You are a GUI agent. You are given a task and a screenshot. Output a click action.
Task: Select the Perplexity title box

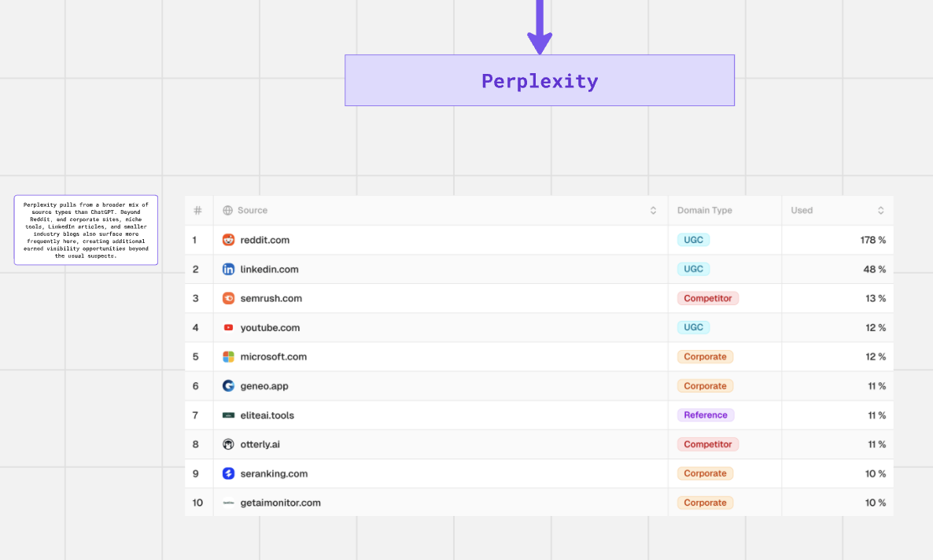539,80
